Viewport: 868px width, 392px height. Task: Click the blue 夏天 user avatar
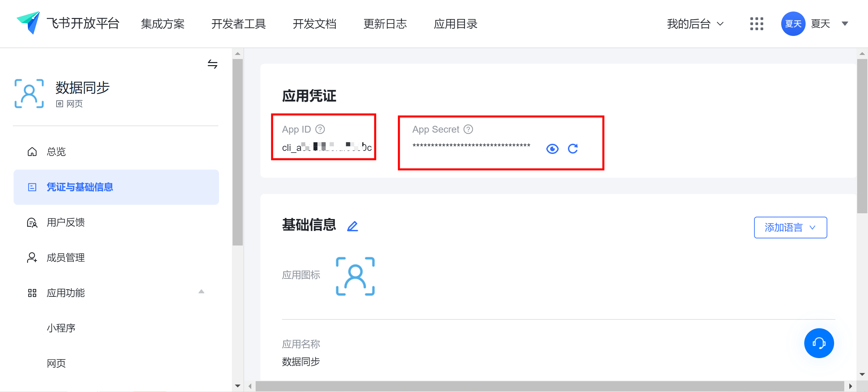793,24
